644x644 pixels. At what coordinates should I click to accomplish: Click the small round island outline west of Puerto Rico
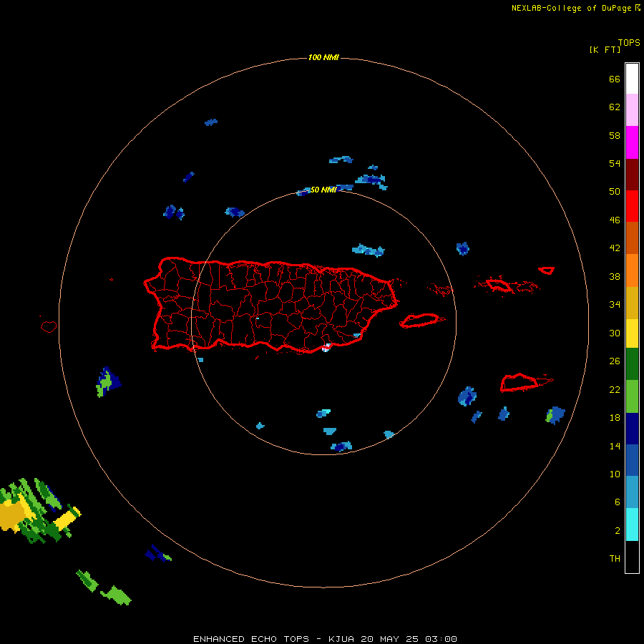point(49,326)
